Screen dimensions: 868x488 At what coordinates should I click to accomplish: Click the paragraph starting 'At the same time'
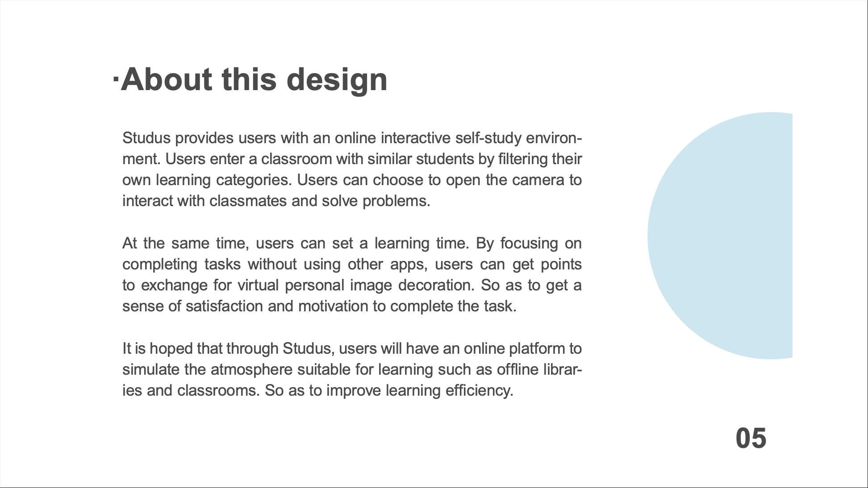coord(352,275)
